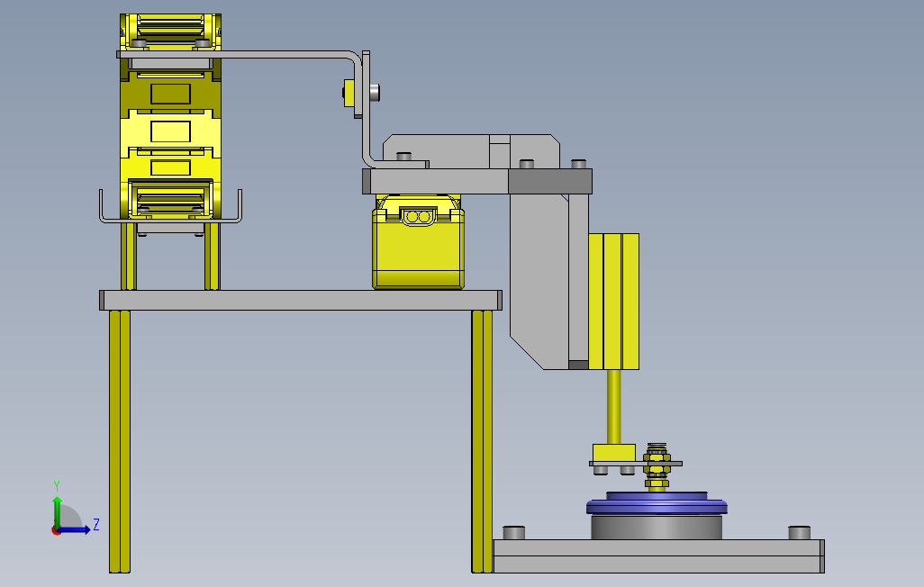Select the thin yellow cylinder piston rod
This screenshot has height=587, width=924.
tap(613, 407)
